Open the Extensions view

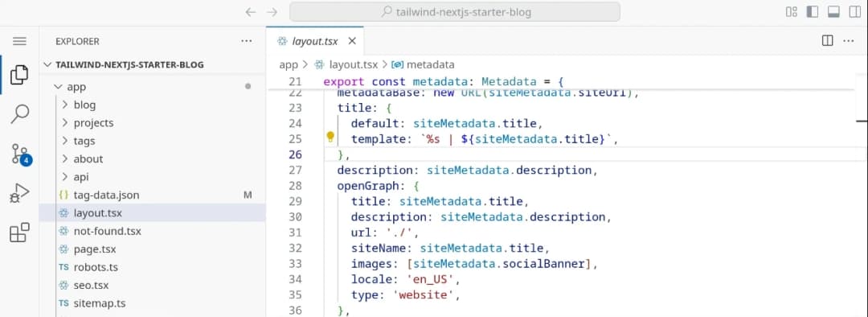click(19, 233)
